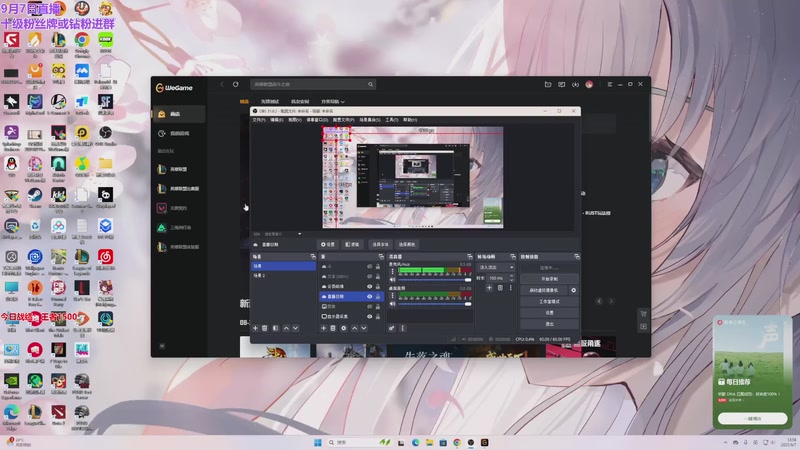The width and height of the screenshot is (800, 450).
Task: Click WeGame search input field
Action: tap(309, 84)
